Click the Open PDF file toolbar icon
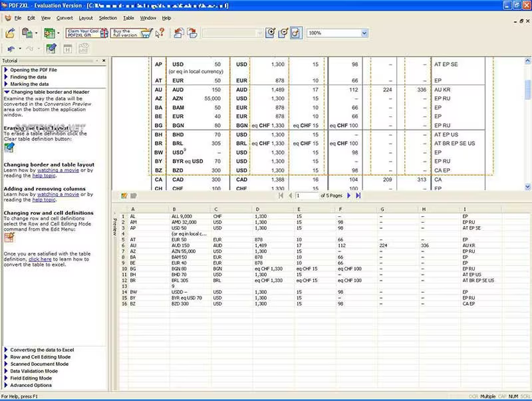 coord(10,33)
